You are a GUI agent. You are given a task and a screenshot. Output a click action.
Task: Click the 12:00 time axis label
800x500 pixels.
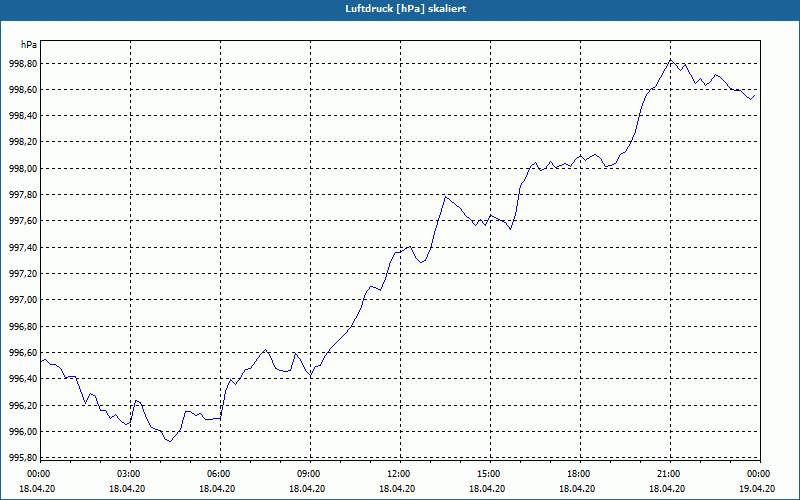click(x=401, y=474)
